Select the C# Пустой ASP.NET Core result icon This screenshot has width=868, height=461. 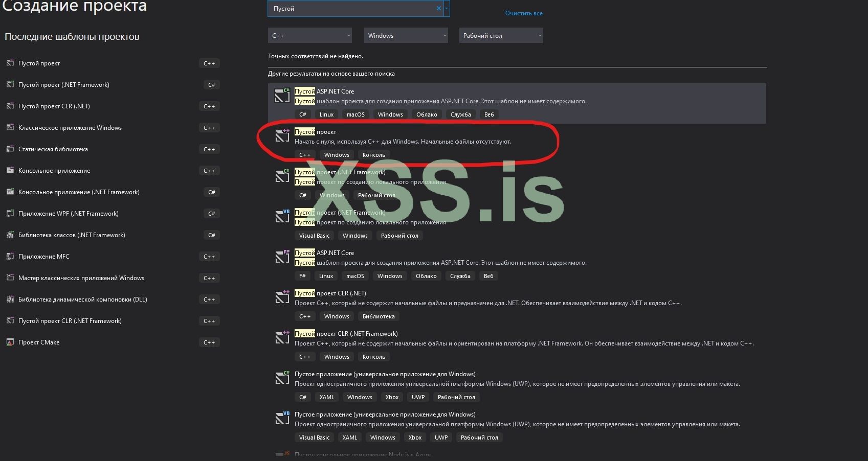point(282,95)
